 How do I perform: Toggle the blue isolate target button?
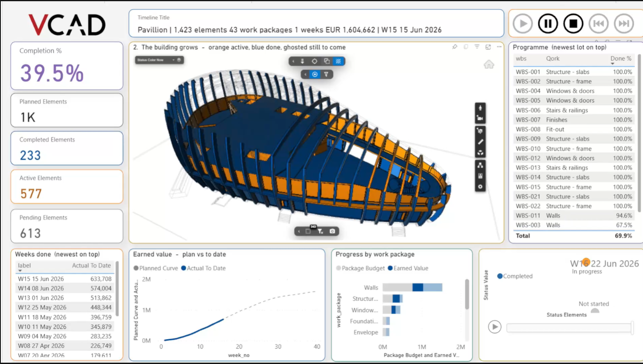[315, 75]
